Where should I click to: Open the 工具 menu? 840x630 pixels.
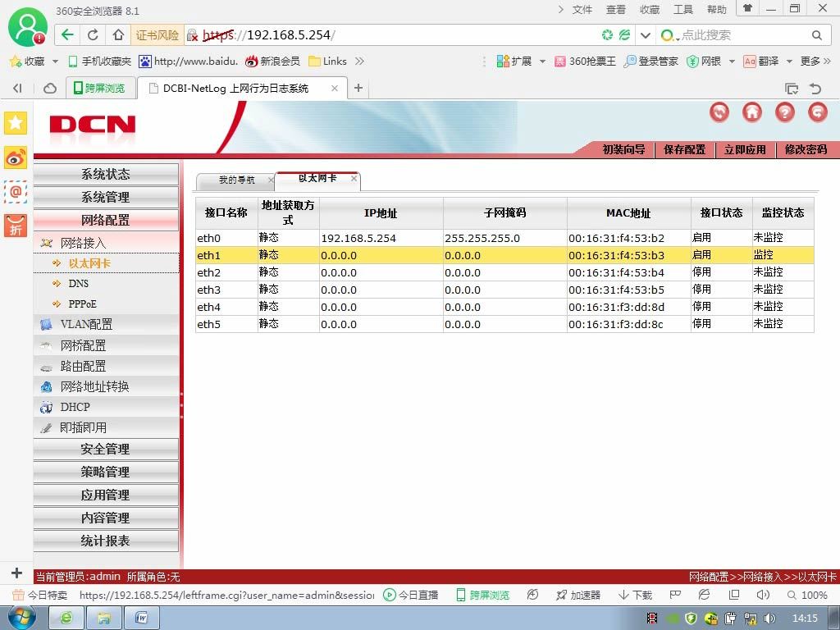(x=683, y=10)
